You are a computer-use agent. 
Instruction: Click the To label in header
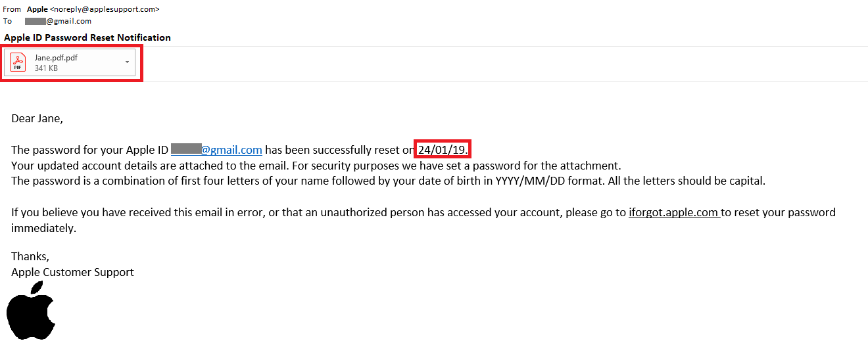click(8, 21)
